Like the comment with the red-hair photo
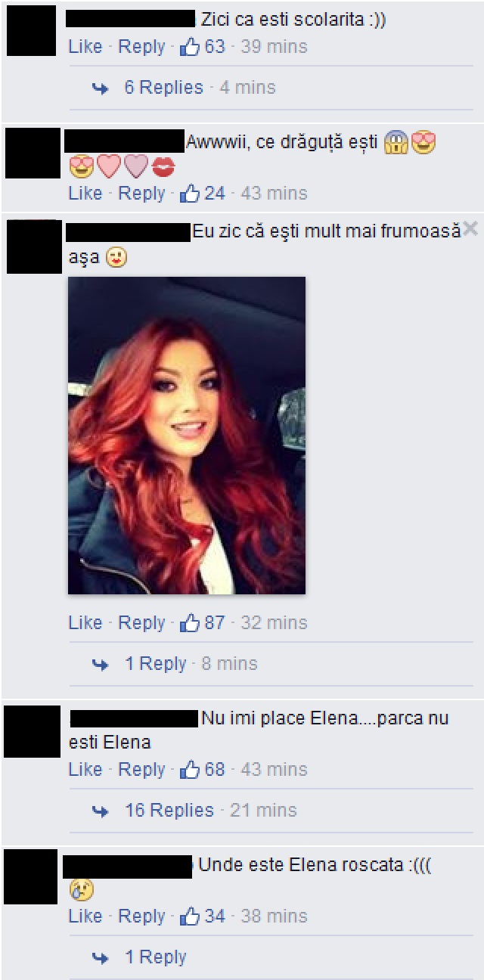Viewport: 484px width, 980px height. pos(85,623)
